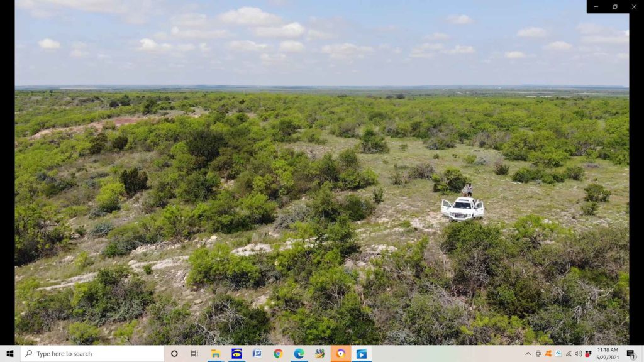Open File Explorer from the taskbar
This screenshot has width=644, height=362.
pos(216,353)
